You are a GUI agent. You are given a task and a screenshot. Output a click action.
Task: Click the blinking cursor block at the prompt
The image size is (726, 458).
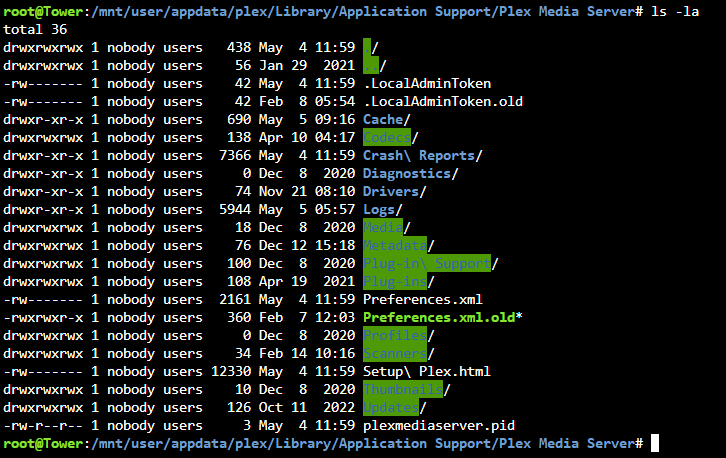(x=655, y=443)
